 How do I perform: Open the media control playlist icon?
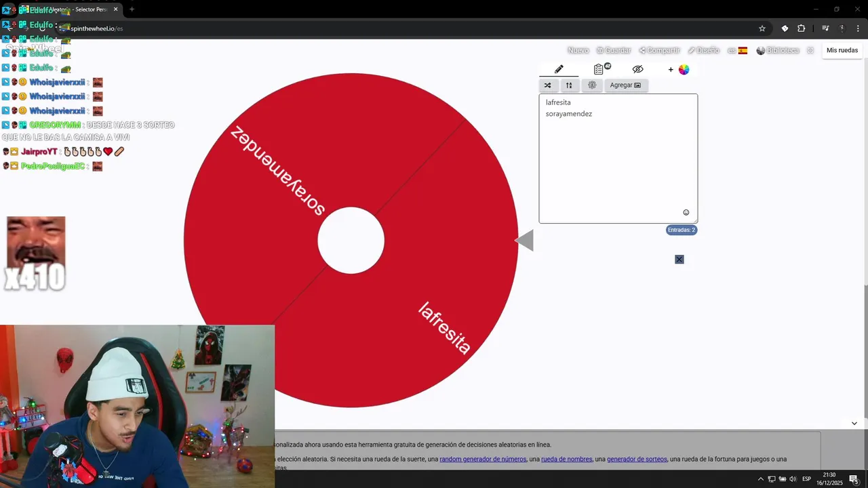825,28
